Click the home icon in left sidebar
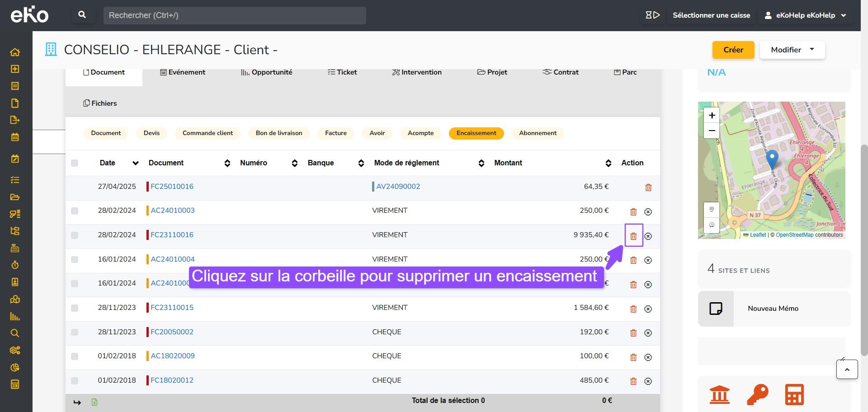 (15, 52)
